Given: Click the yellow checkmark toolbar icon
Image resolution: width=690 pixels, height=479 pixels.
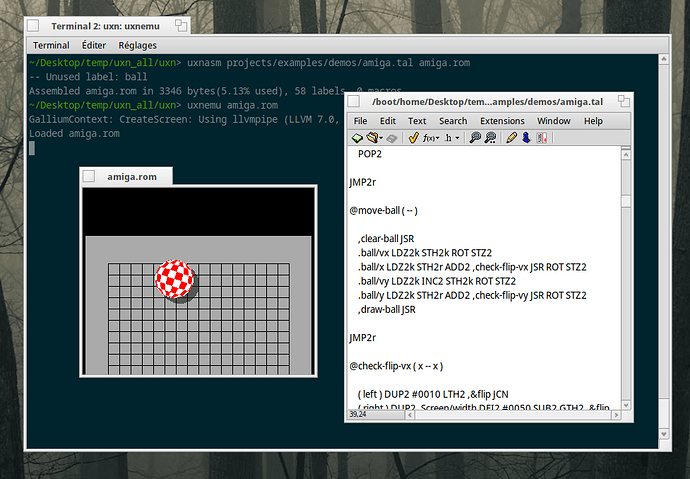Looking at the screenshot, I should click(x=413, y=138).
